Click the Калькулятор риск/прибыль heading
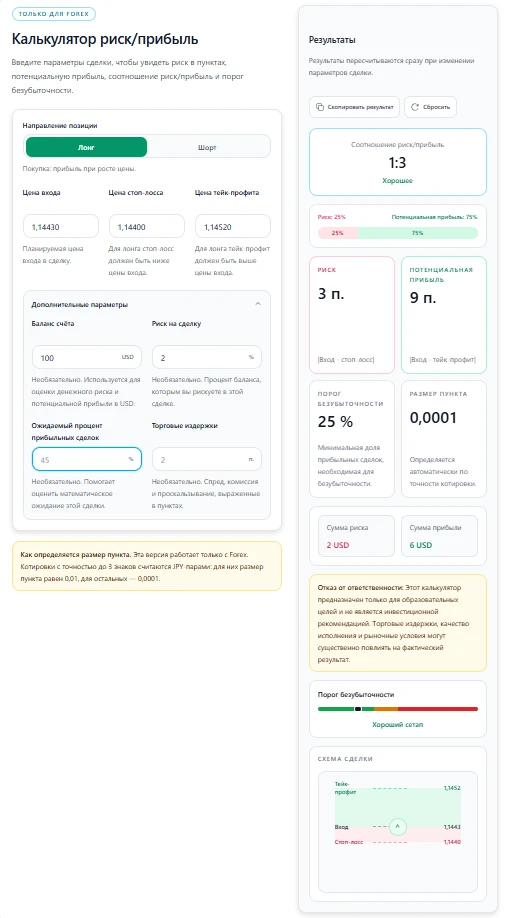This screenshot has width=507, height=918. click(x=105, y=39)
